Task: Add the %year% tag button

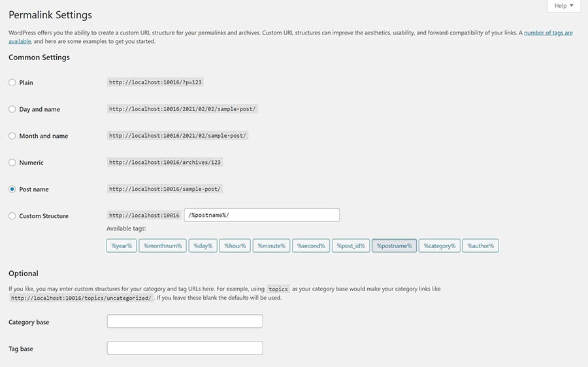Action: point(122,246)
